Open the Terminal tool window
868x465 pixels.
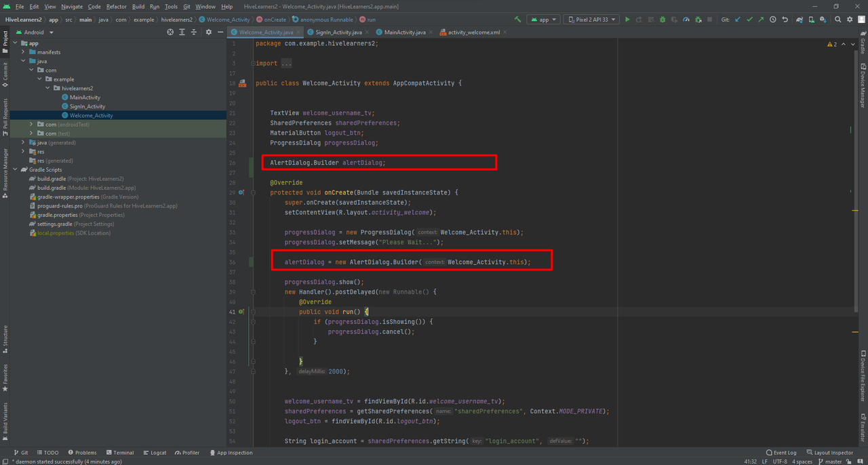(x=119, y=452)
